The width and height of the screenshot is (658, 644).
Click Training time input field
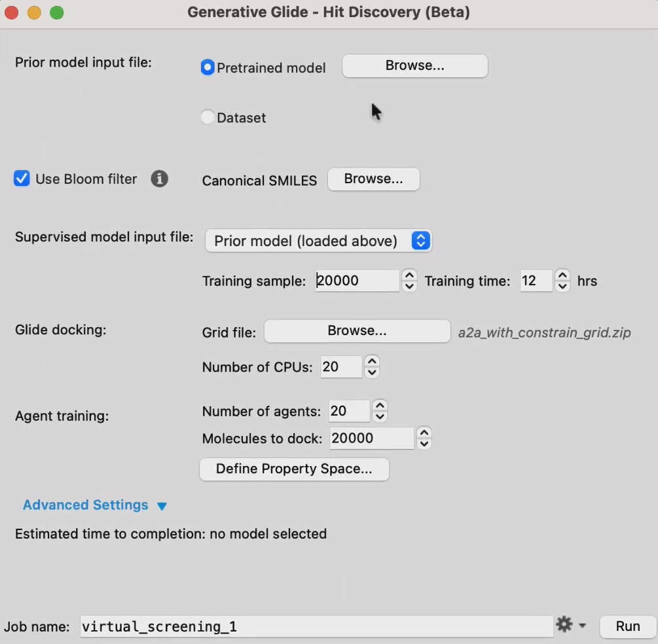pos(536,280)
